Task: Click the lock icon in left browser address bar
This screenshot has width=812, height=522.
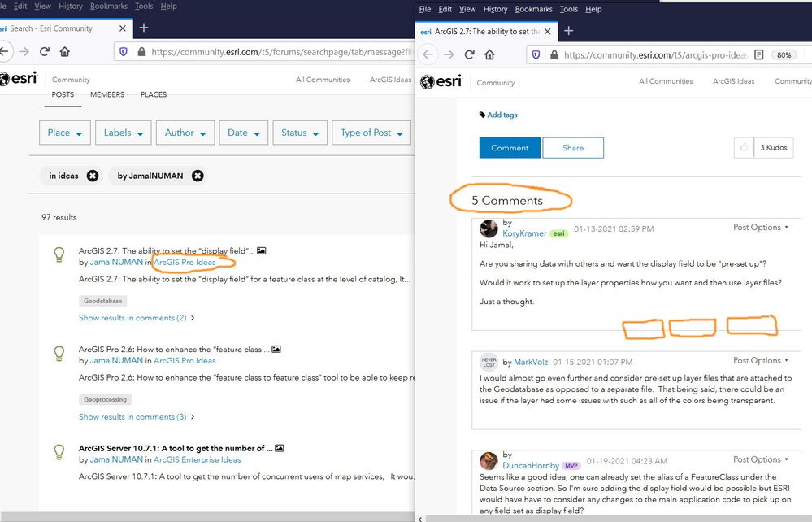Action: (x=141, y=52)
